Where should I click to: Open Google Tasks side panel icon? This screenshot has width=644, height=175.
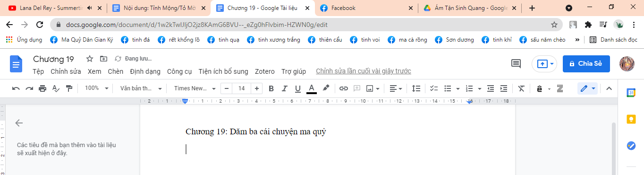(x=631, y=146)
